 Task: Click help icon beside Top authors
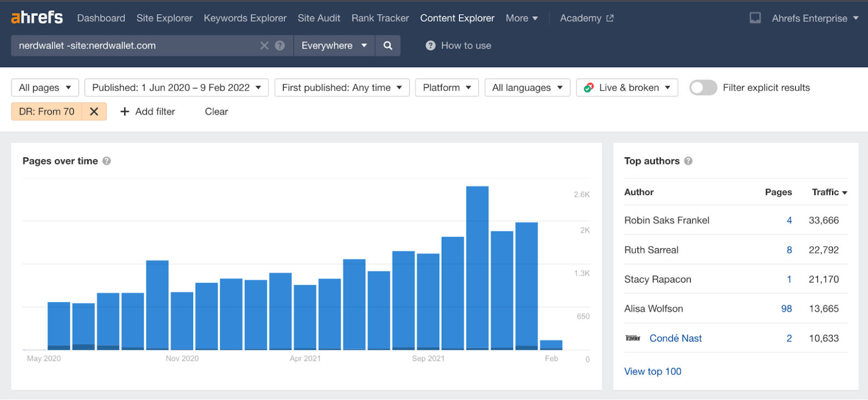coord(688,161)
